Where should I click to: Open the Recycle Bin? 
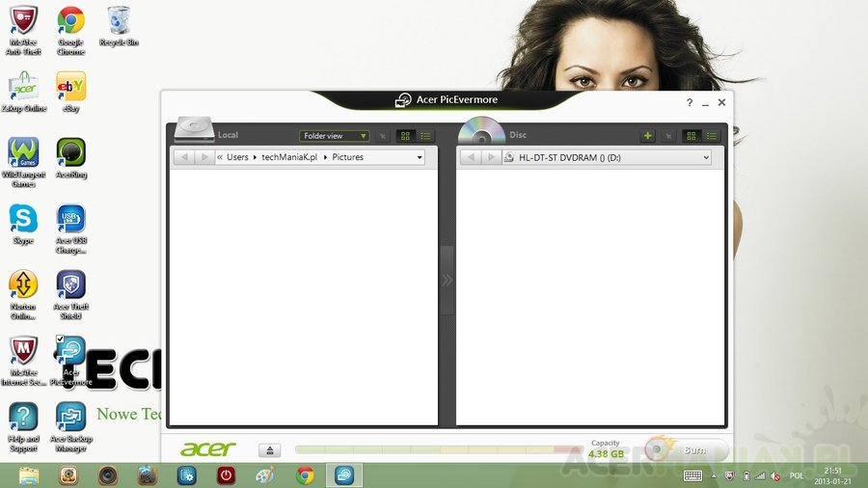point(119,26)
